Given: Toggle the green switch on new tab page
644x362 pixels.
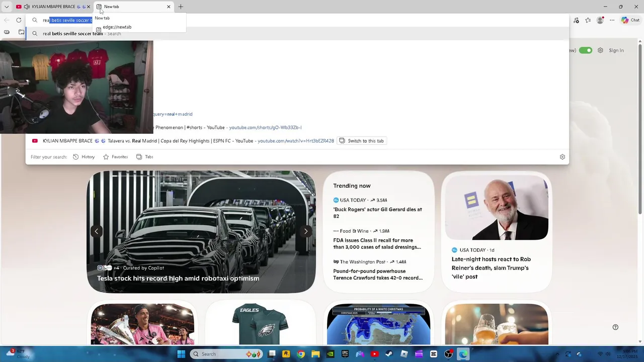Looking at the screenshot, I should (586, 50).
